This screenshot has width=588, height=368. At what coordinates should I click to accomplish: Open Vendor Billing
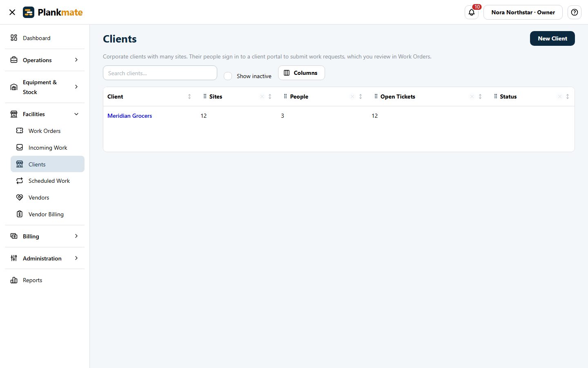tap(47, 214)
